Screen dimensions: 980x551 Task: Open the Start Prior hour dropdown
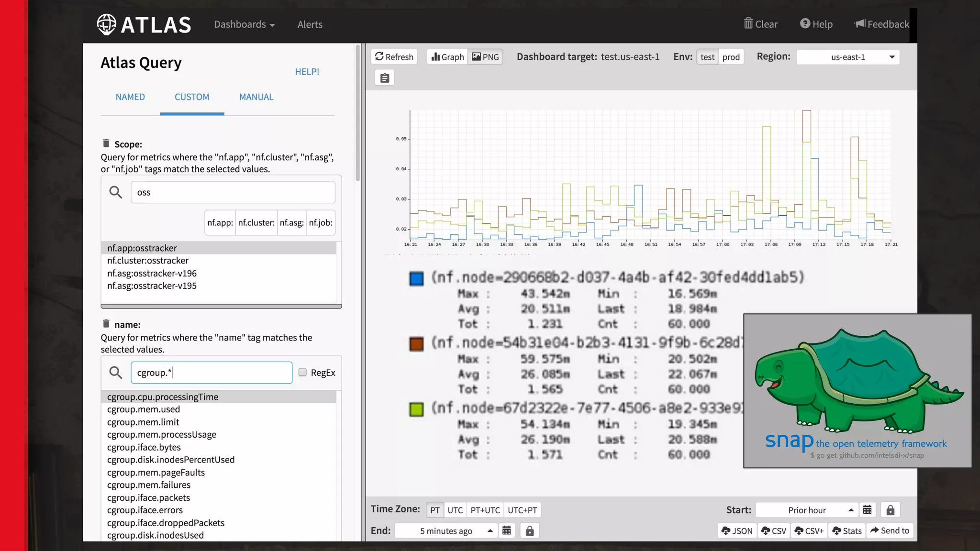(807, 510)
